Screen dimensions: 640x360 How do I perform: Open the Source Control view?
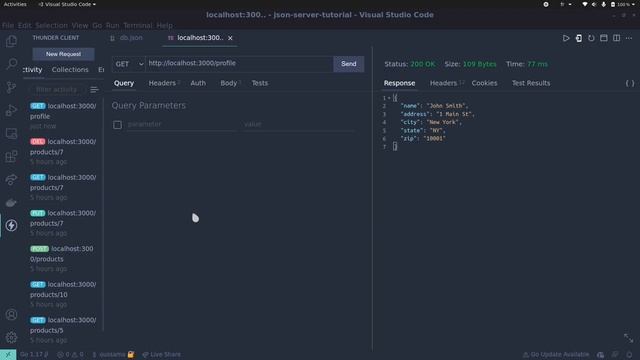pyautogui.click(x=11, y=87)
